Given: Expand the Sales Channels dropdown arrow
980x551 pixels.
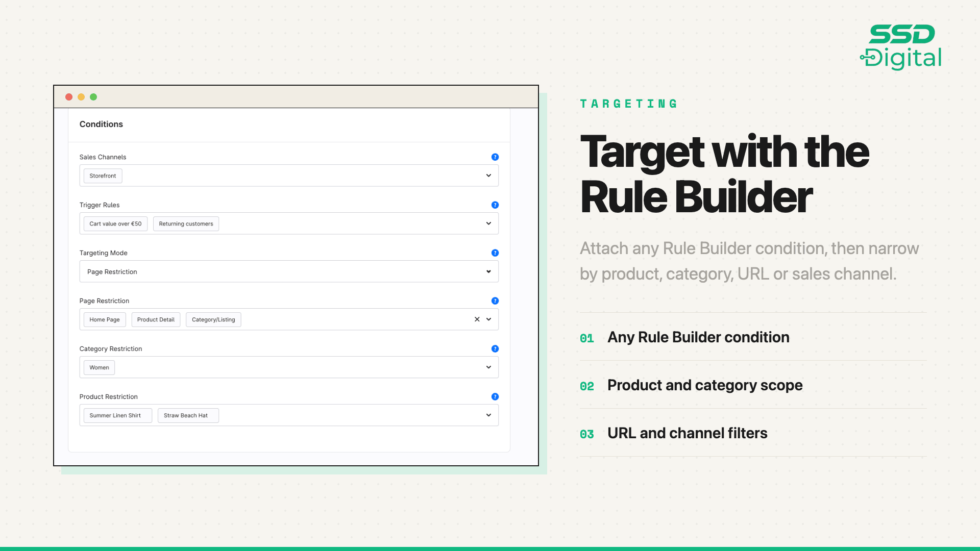Looking at the screenshot, I should point(488,176).
